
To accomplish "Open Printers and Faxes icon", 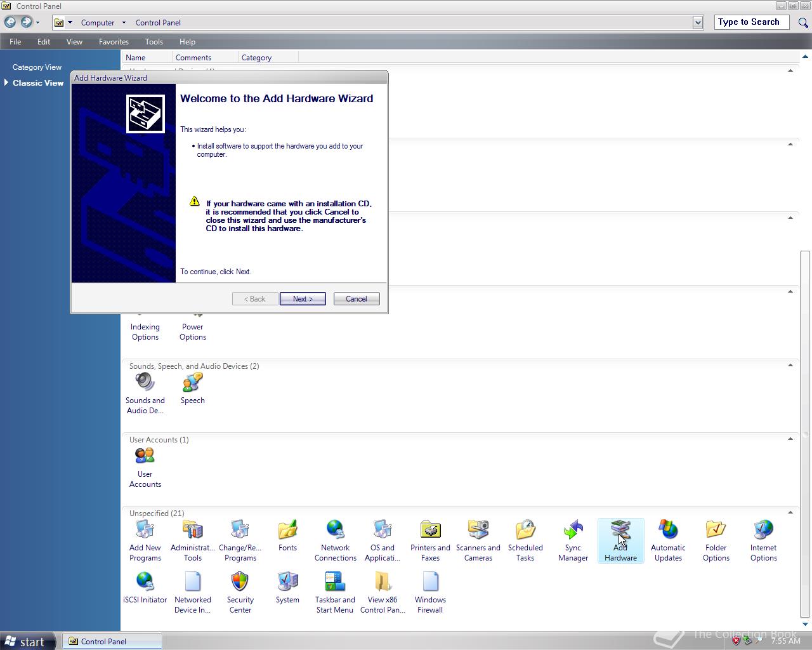I will [430, 541].
